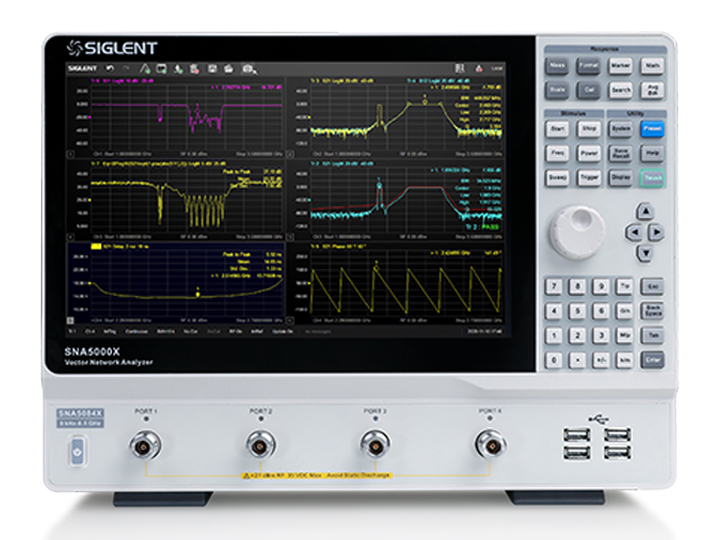Tap the add window icon in the toolbar
Screen dimensions: 720x540
pyautogui.click(x=161, y=68)
